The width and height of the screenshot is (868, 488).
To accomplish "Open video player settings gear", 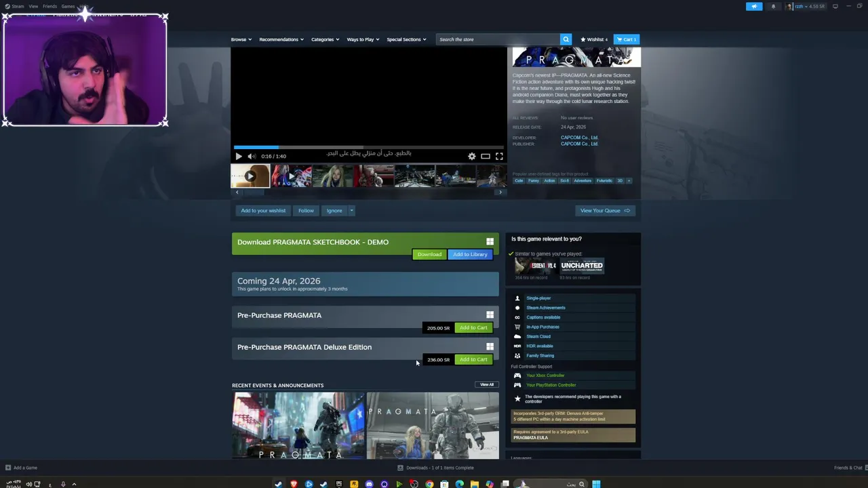I will [x=472, y=156].
